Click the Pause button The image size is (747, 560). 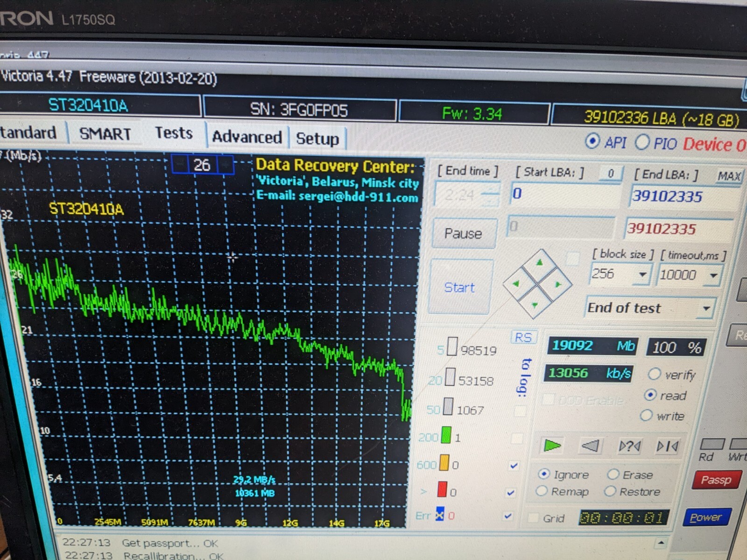[x=463, y=233]
